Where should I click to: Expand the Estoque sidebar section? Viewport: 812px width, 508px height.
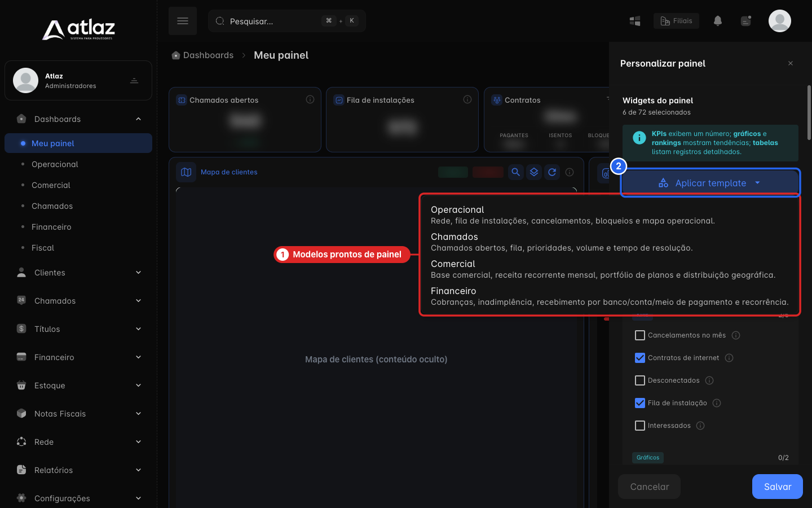(x=78, y=386)
